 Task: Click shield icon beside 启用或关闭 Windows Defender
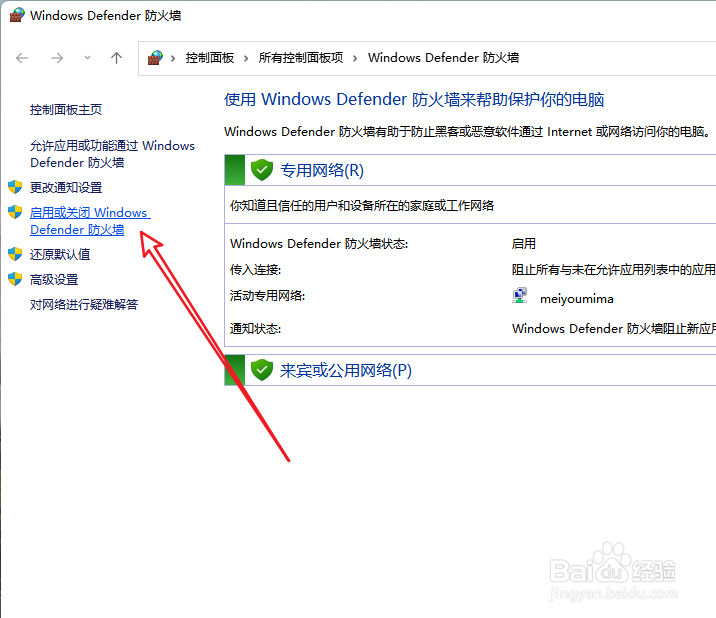tap(15, 212)
